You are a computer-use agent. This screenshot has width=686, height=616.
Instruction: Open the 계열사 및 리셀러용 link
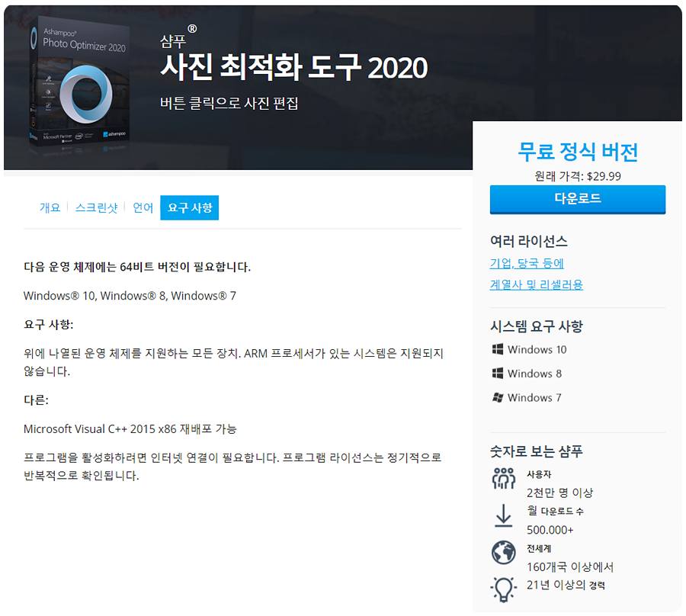537,284
